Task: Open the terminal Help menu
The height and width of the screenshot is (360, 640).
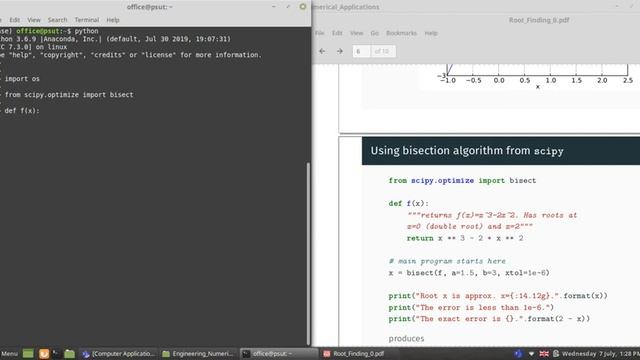Action: 113,20
